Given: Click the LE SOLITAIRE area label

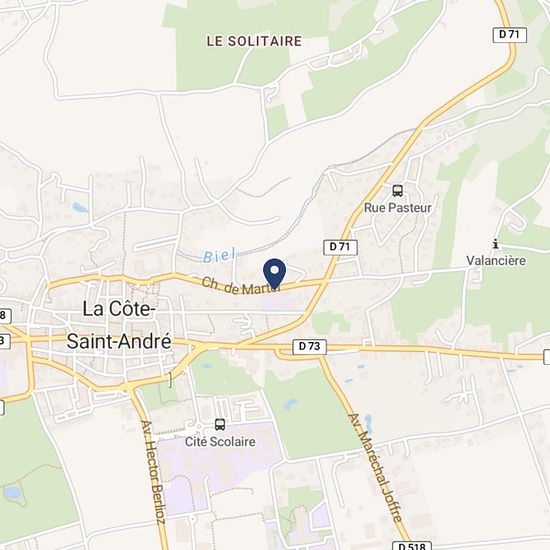Looking at the screenshot, I should tap(254, 41).
